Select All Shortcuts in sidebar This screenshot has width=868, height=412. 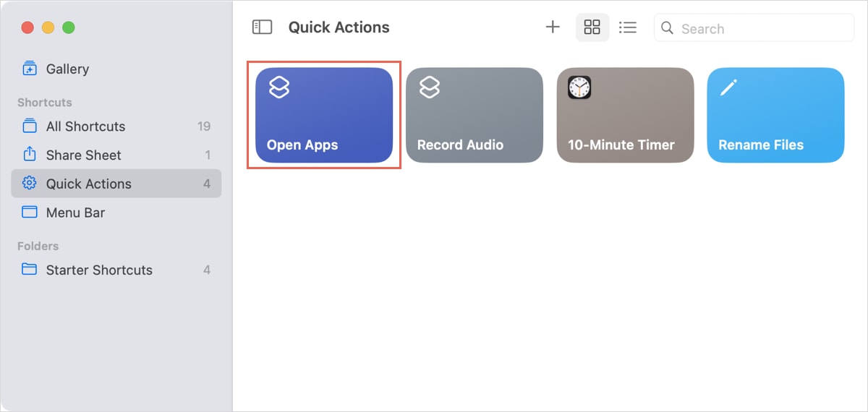pyautogui.click(x=116, y=126)
